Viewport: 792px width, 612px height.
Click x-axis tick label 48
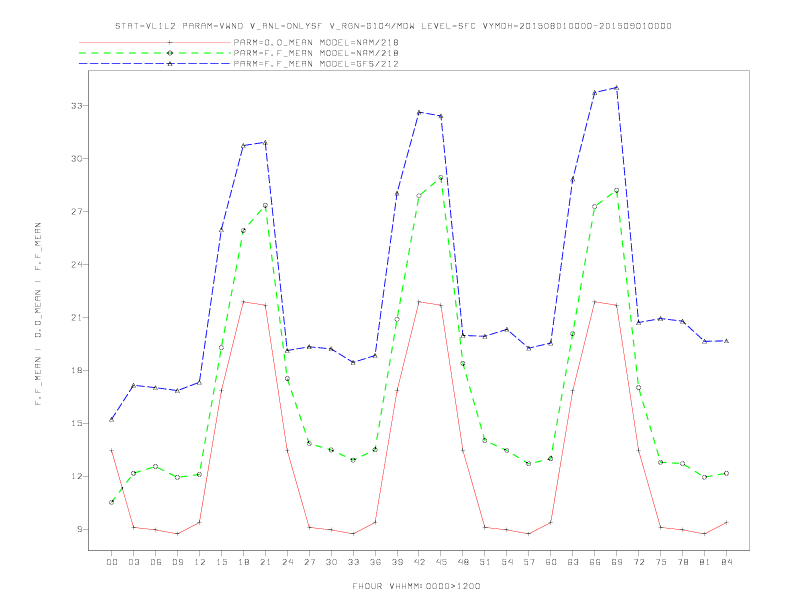463,562
